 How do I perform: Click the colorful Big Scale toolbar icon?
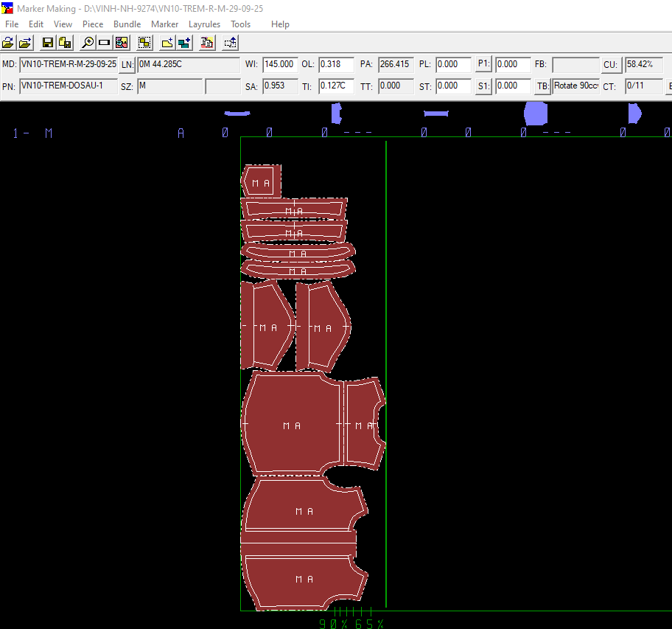tap(122, 43)
